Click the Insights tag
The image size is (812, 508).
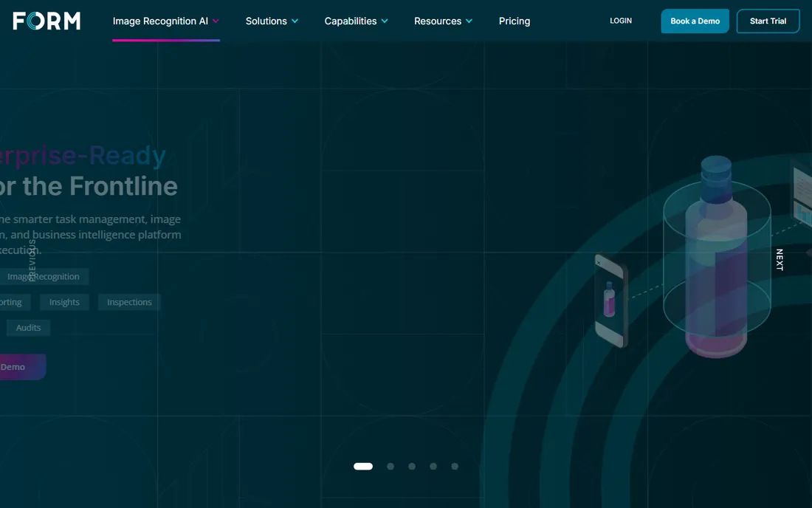64,302
